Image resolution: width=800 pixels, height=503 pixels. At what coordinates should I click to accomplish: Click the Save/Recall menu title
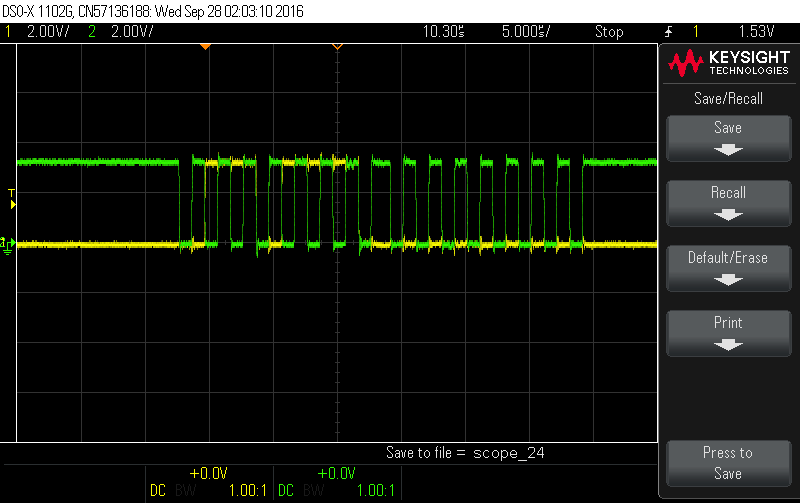click(729, 98)
